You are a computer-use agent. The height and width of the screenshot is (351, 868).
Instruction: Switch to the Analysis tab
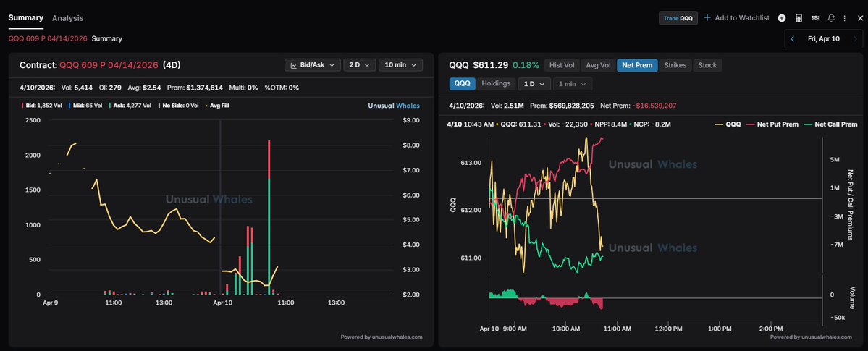pos(67,17)
